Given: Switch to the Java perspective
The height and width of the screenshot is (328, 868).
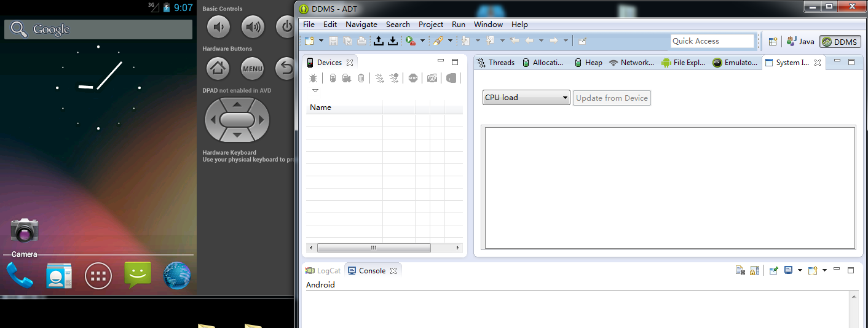Looking at the screenshot, I should [801, 42].
